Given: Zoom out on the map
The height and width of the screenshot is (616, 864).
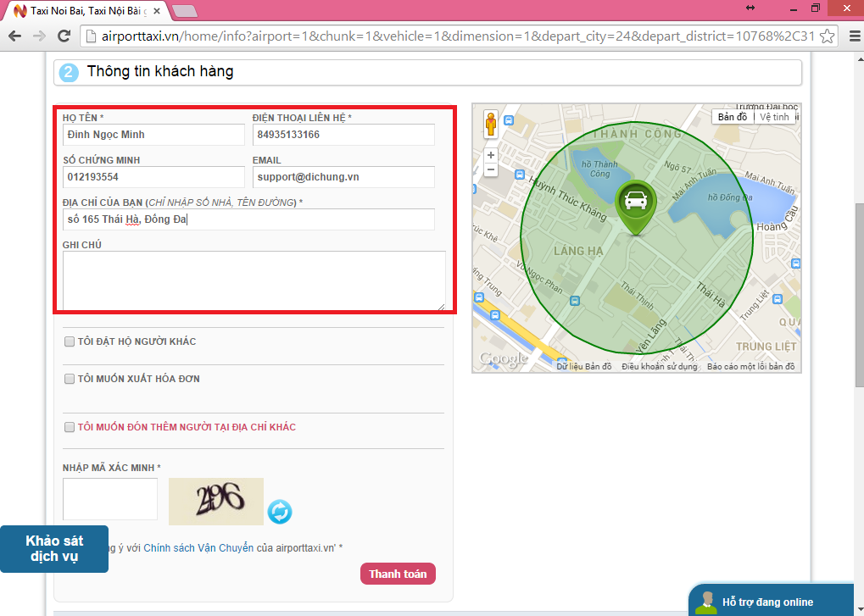Looking at the screenshot, I should [x=490, y=169].
